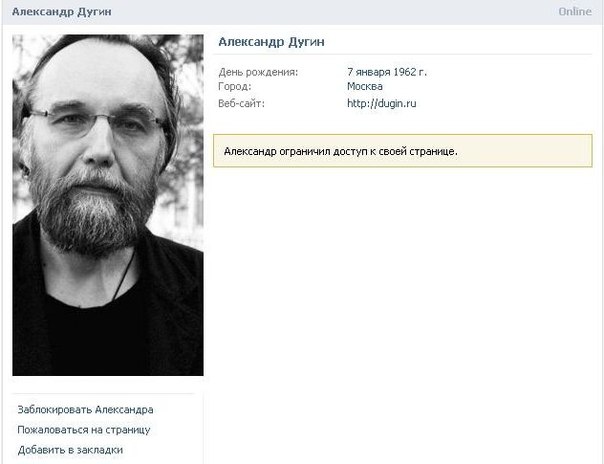
Task: Select "Заблокировать Александра" action
Action: point(85,409)
